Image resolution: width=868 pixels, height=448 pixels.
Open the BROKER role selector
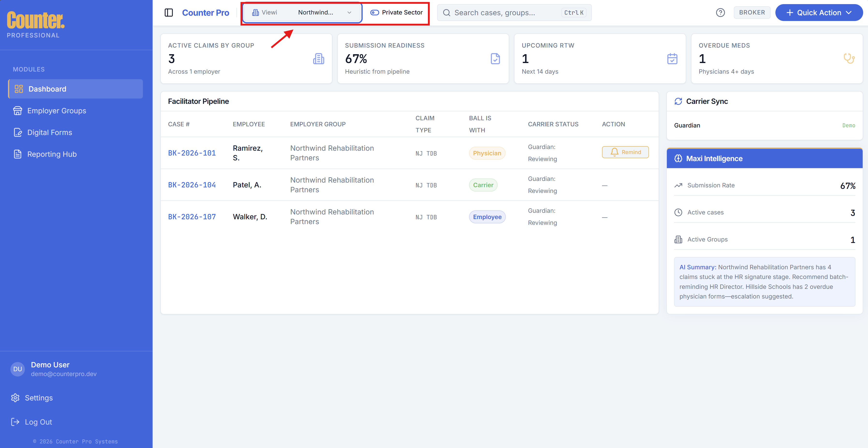752,13
